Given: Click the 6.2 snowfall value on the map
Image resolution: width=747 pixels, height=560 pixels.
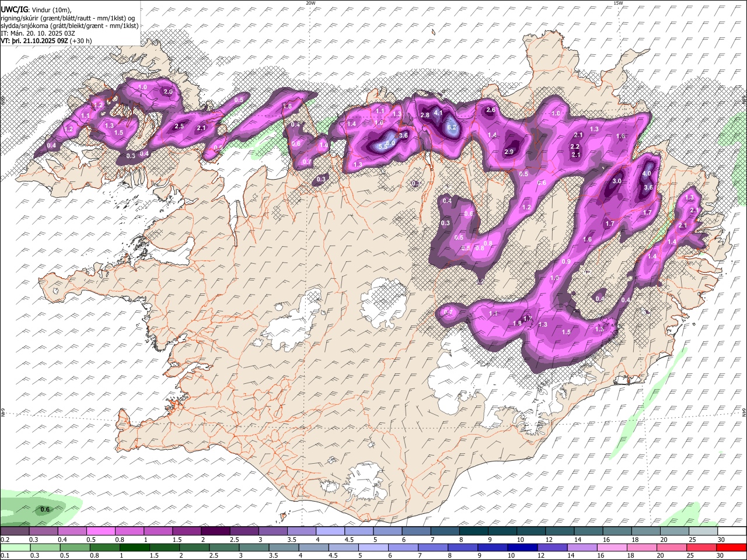Looking at the screenshot, I should point(451,127).
